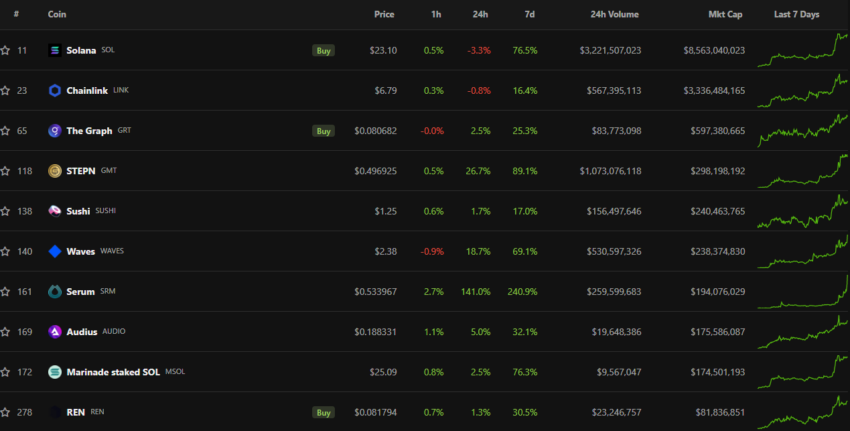This screenshot has width=850, height=431.
Task: Open Waves' 7-day sparkline chart
Action: coord(803,252)
